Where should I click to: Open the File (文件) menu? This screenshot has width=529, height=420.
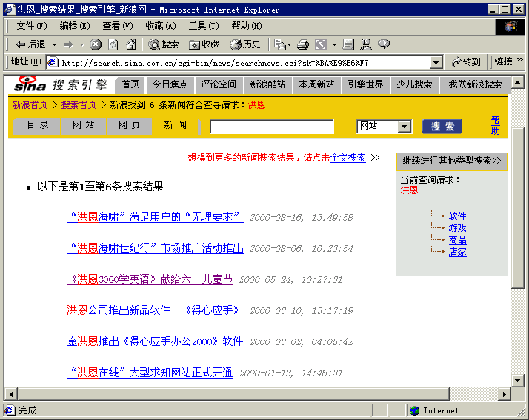coord(32,26)
